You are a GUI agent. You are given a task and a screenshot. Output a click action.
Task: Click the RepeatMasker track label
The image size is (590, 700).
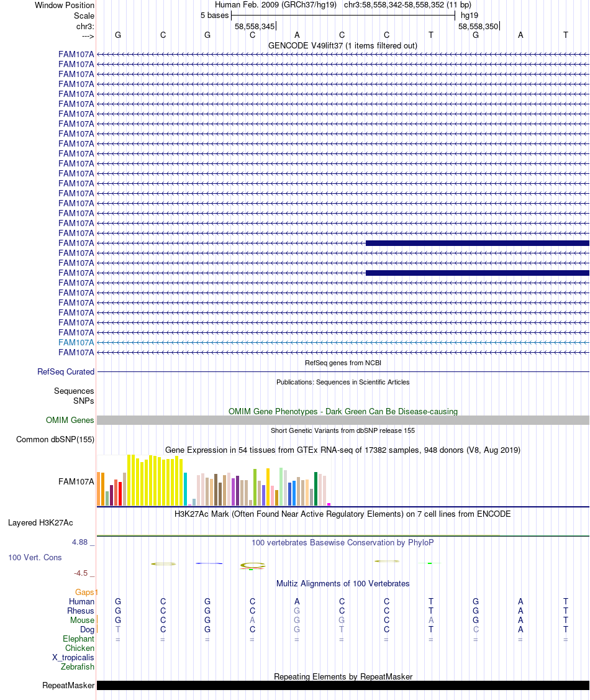click(x=68, y=685)
